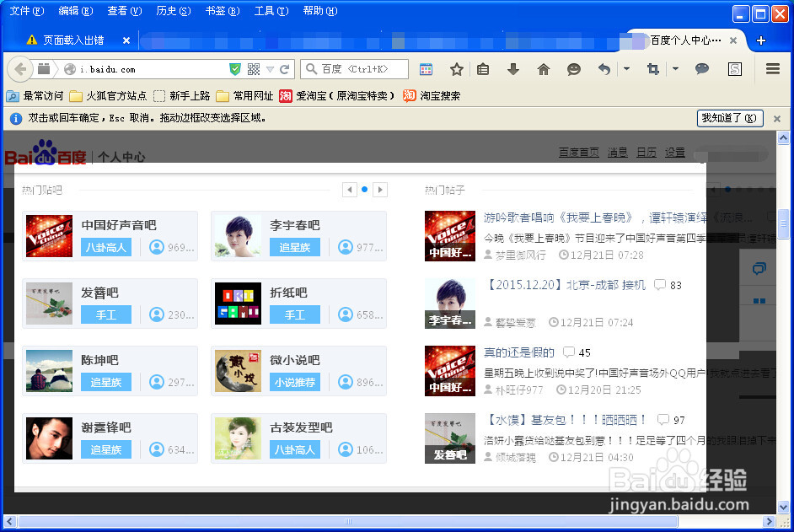
Task: Click the green shield security icon
Action: point(235,69)
